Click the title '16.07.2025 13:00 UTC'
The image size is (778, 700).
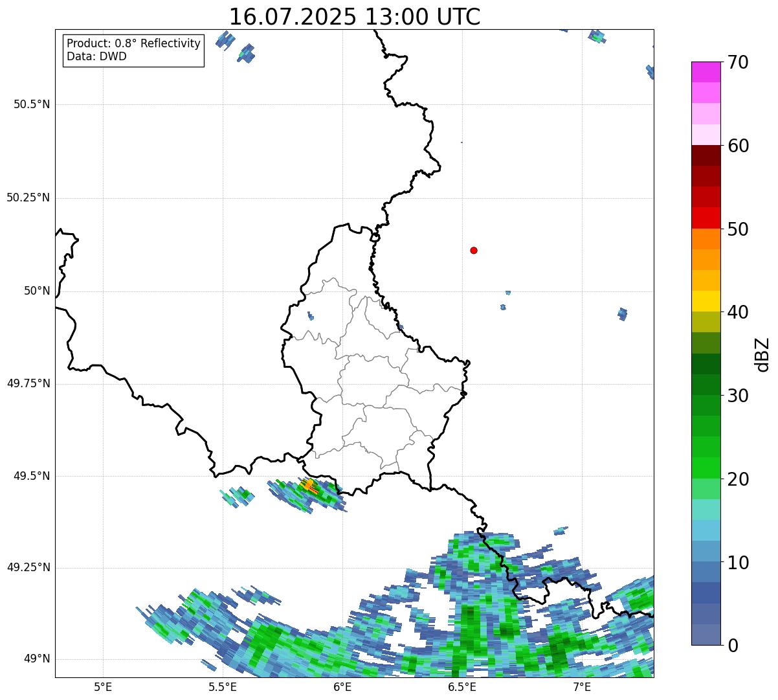(355, 16)
